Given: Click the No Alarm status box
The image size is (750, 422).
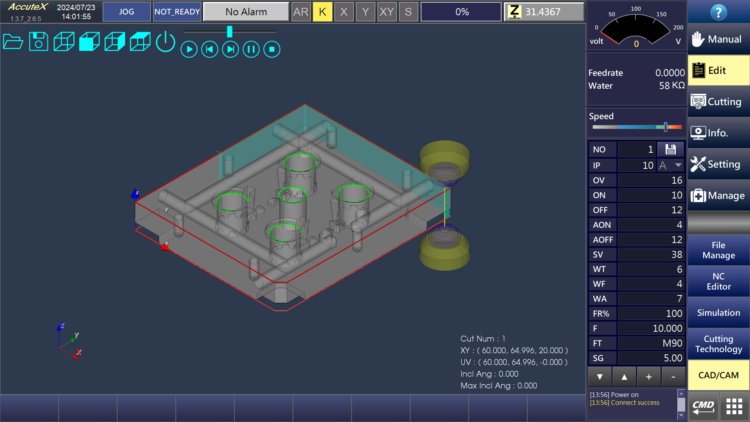Looking at the screenshot, I should click(x=246, y=12).
